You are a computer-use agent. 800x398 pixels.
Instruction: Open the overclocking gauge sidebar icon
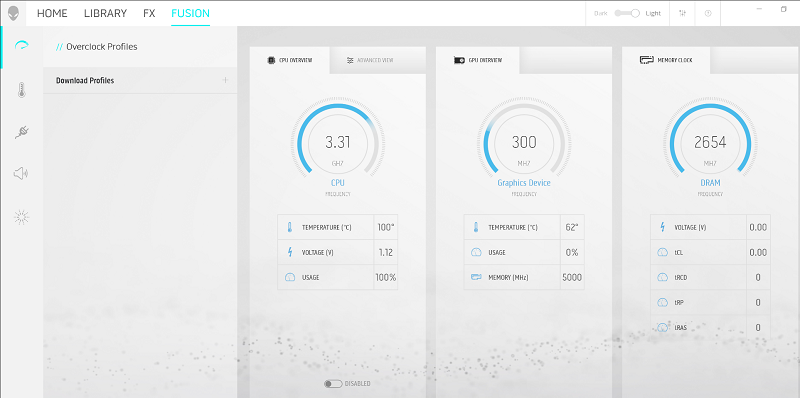click(21, 46)
